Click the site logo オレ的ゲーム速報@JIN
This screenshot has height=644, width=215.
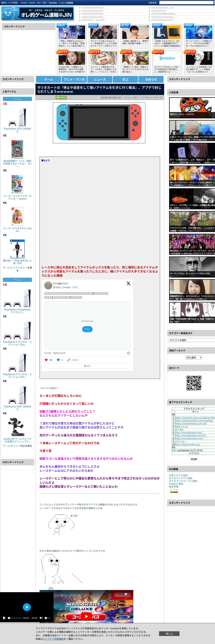pos(38,14)
